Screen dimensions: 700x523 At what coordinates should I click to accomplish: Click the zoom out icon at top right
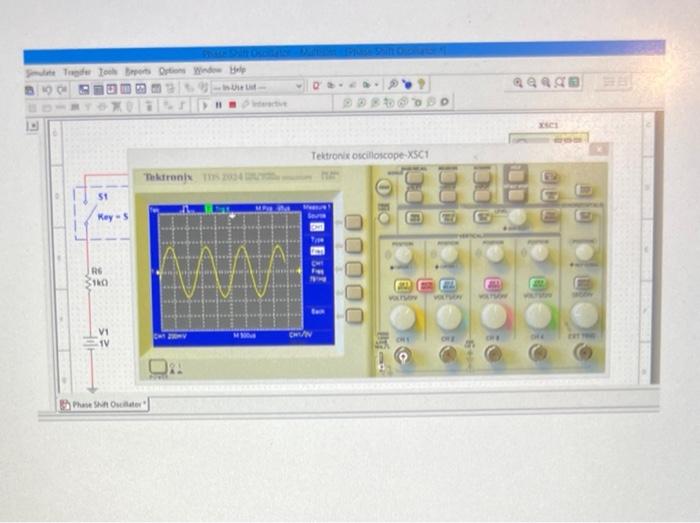(x=532, y=83)
